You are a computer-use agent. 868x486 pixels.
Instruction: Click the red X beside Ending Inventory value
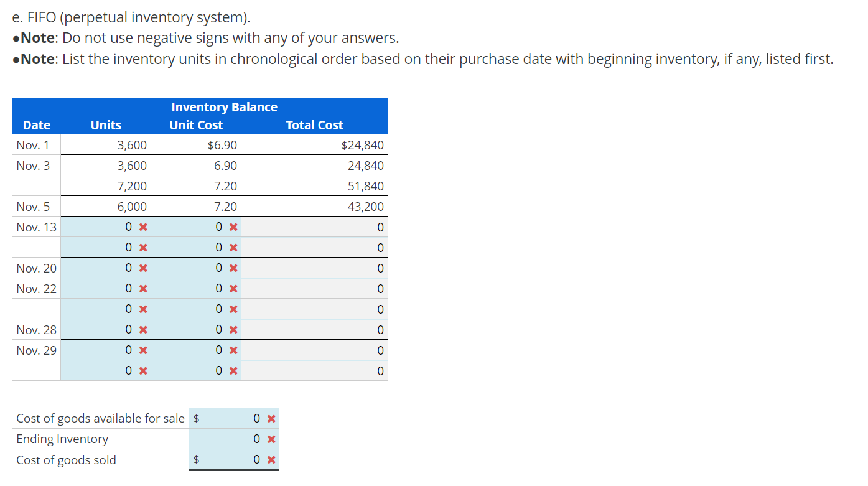point(270,439)
